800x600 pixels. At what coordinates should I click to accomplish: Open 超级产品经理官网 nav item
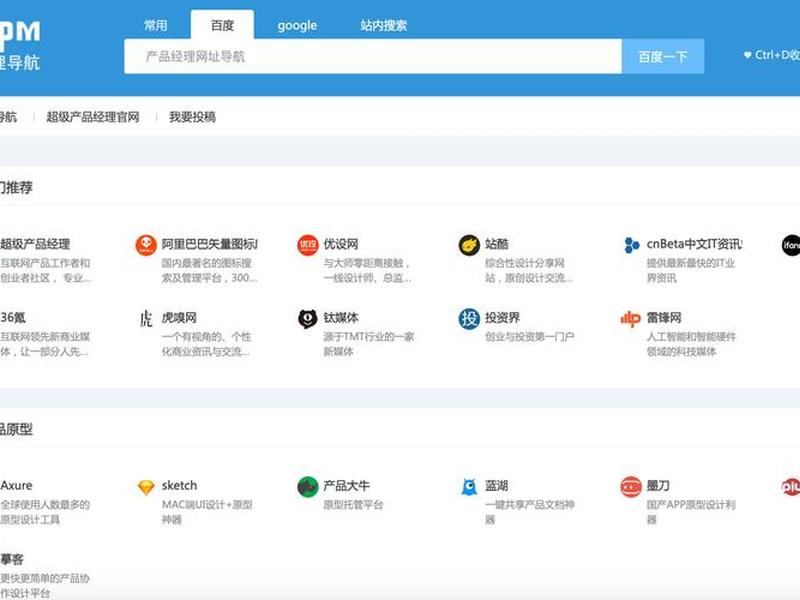tap(93, 117)
